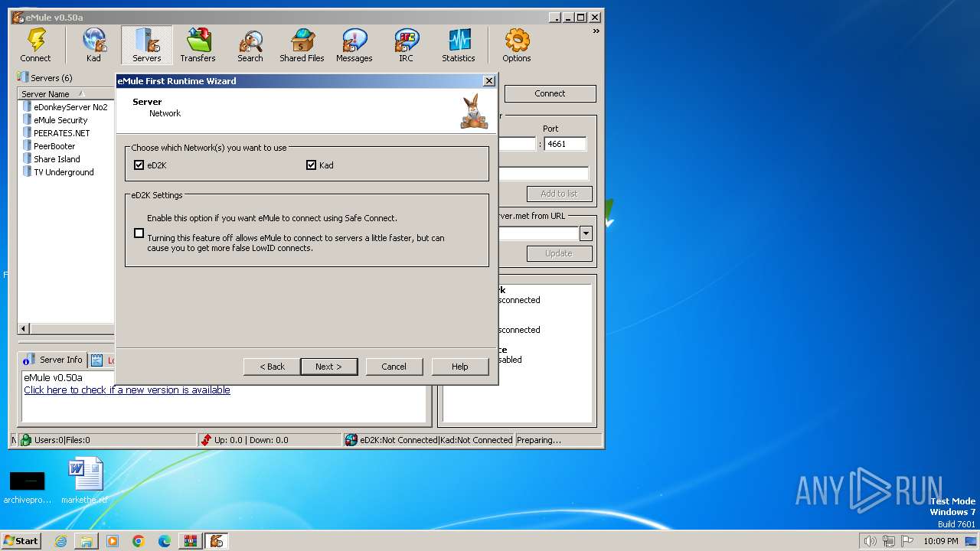The height and width of the screenshot is (551, 980).
Task: Click the Back button in wizard
Action: pos(272,367)
